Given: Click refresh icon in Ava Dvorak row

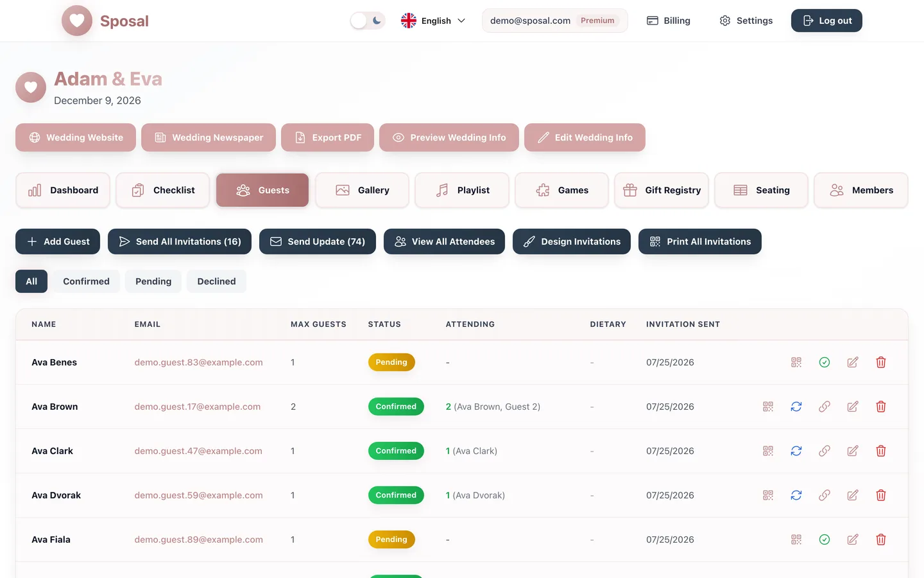Looking at the screenshot, I should pos(796,495).
